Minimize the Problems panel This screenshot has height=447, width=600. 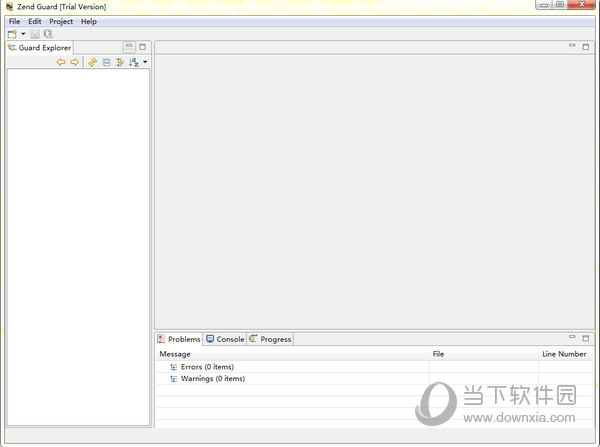click(x=572, y=337)
